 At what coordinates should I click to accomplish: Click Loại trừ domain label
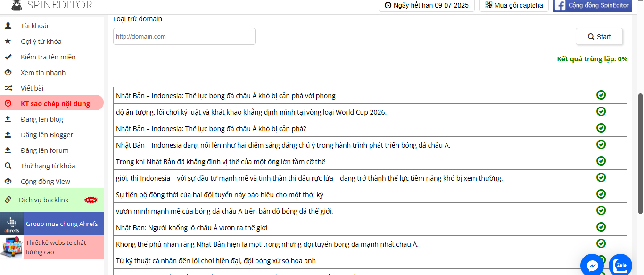[x=138, y=19]
